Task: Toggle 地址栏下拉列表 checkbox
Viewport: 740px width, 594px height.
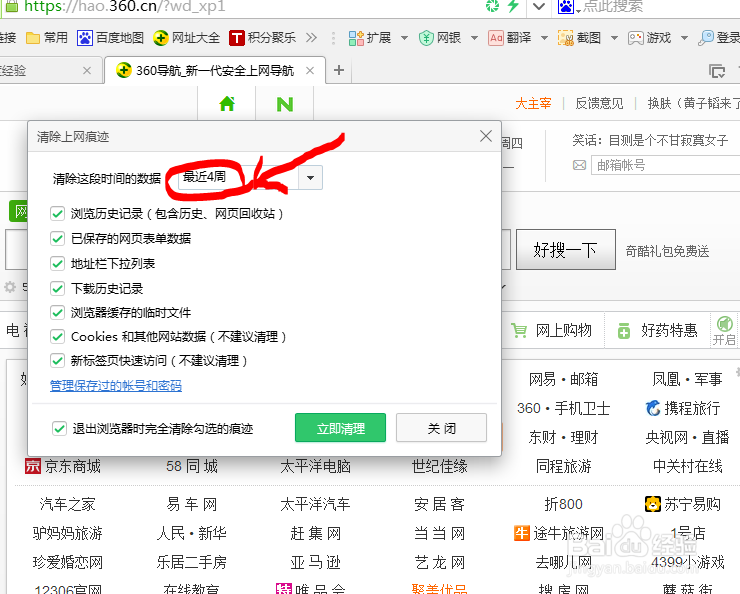Action: pos(58,263)
